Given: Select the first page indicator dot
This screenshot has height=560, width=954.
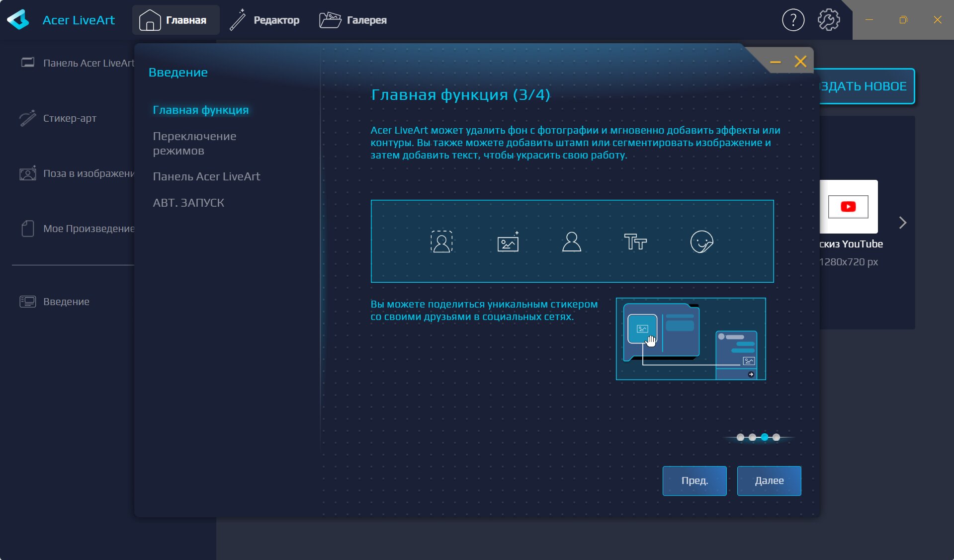Looking at the screenshot, I should [740, 437].
